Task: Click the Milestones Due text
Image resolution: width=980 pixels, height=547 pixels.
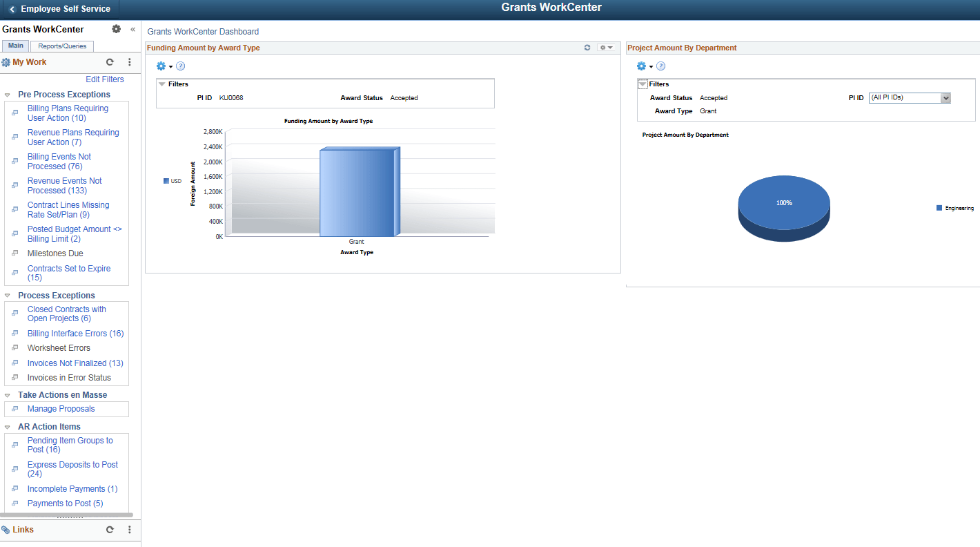Action: point(55,253)
